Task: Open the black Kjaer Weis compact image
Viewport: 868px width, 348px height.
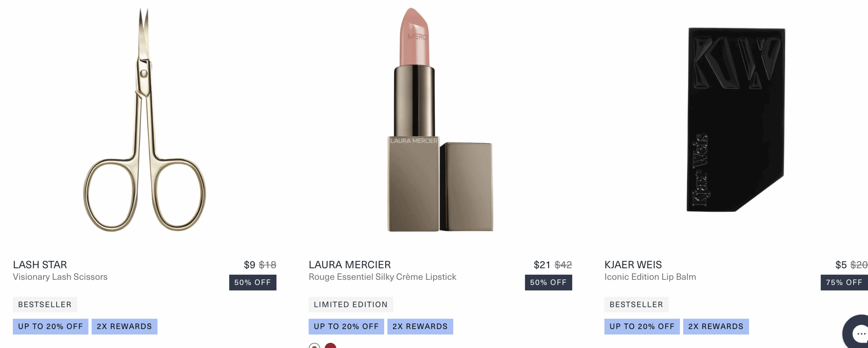Action: coord(736,120)
